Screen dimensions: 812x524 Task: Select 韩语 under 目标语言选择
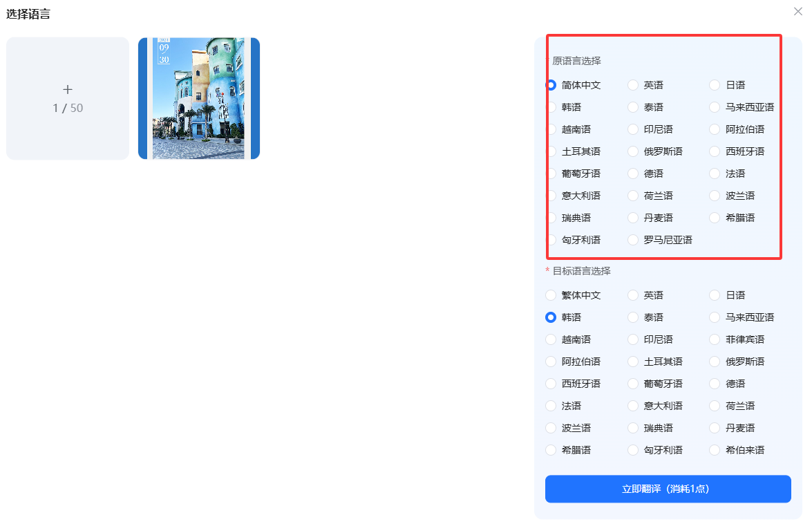tap(551, 317)
